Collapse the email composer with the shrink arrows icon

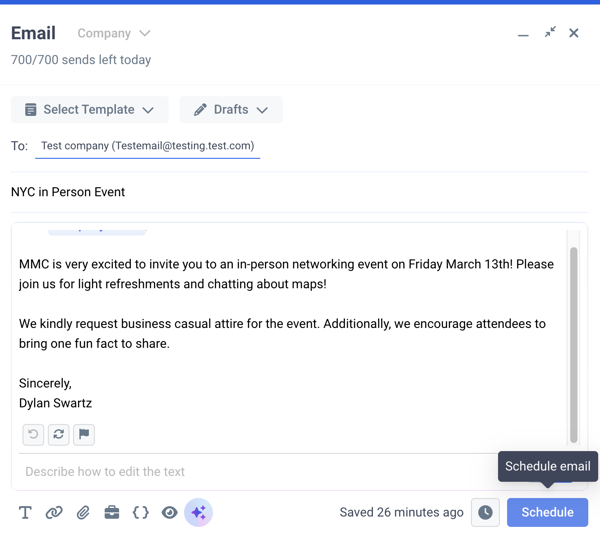coord(550,33)
